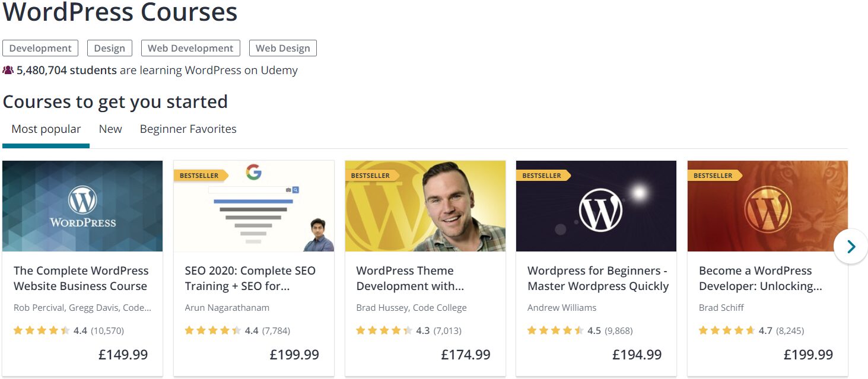This screenshot has width=868, height=379.
Task: Open the Web Design topic tag
Action: 283,48
